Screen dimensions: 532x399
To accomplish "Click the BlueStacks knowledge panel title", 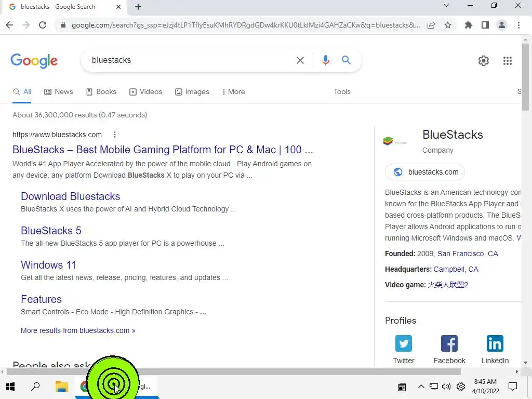I will point(453,135).
